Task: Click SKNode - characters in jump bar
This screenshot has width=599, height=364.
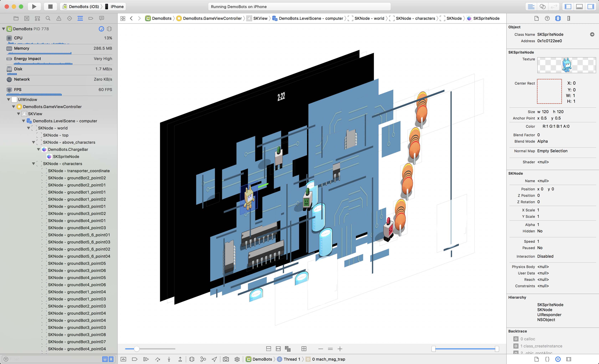Action: [412, 19]
